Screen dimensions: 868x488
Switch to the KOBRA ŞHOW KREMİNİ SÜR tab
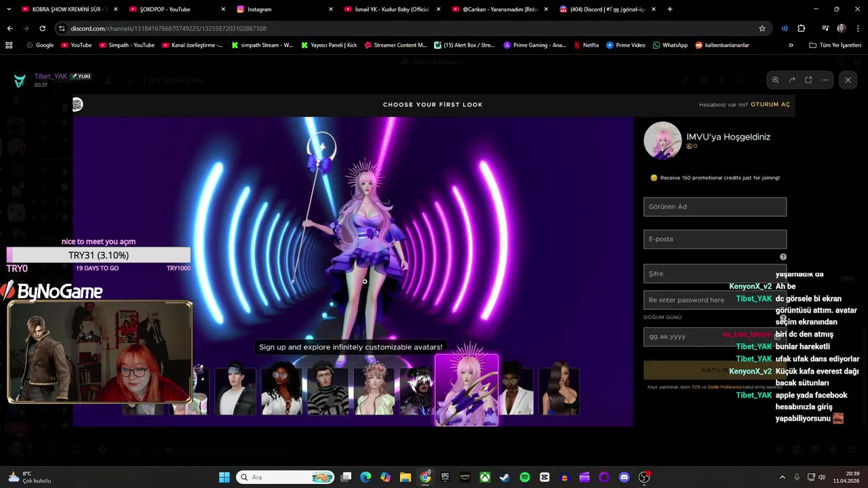(x=70, y=9)
